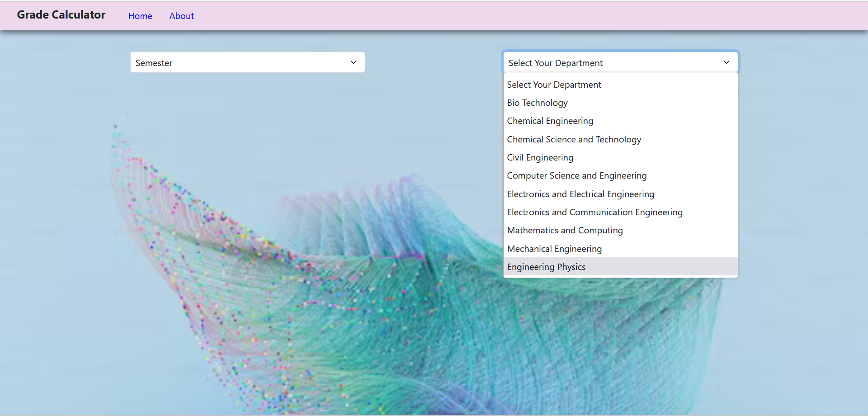868x416 pixels.
Task: Select the highlighted Engineering Physics option
Action: pyautogui.click(x=546, y=267)
